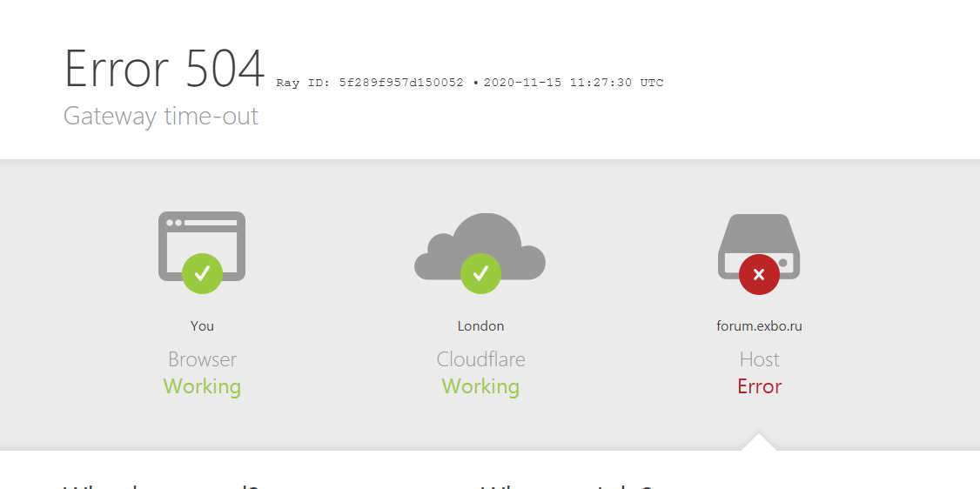The width and height of the screenshot is (980, 489).
Task: Click the browser window icon
Action: click(x=201, y=246)
